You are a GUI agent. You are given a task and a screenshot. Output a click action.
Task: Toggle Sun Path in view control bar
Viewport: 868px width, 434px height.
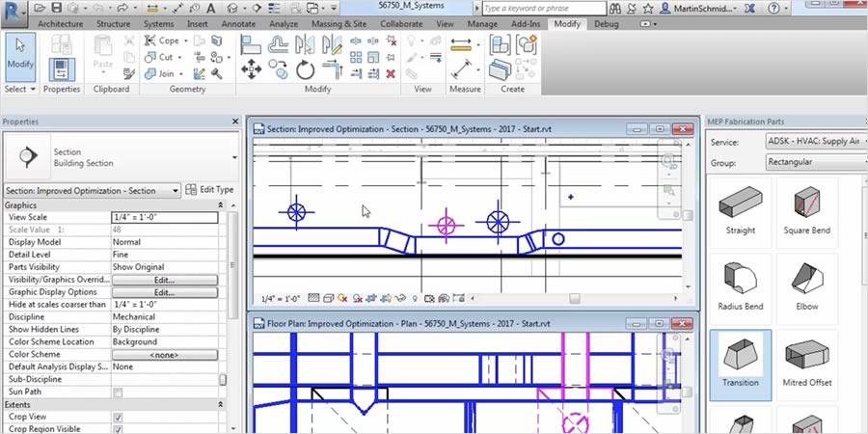[342, 298]
